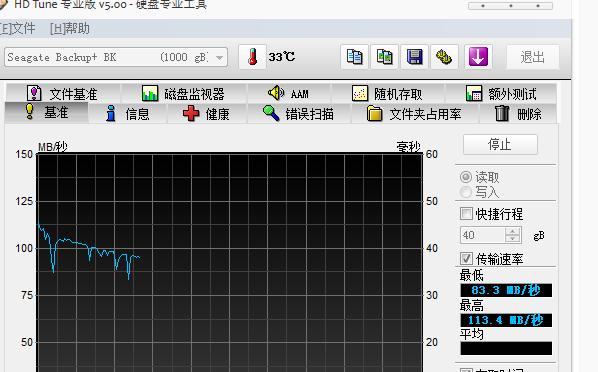The height and width of the screenshot is (372, 598).
Task: Select the 磁盘监视器 disk monitor tab
Action: pos(183,93)
